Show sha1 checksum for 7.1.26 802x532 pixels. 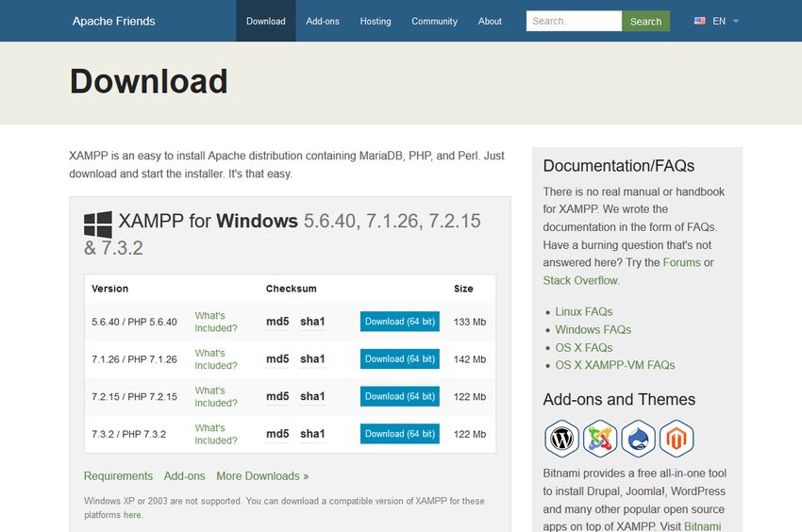[312, 359]
